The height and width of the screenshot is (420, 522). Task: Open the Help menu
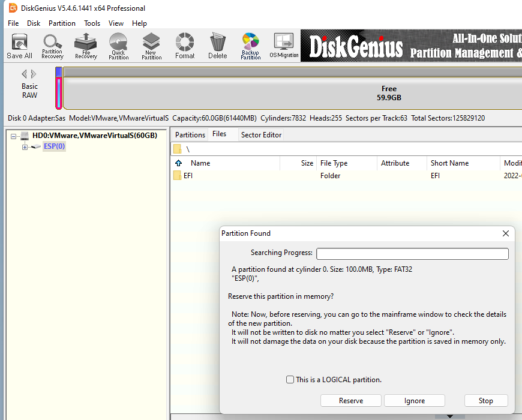pos(139,23)
